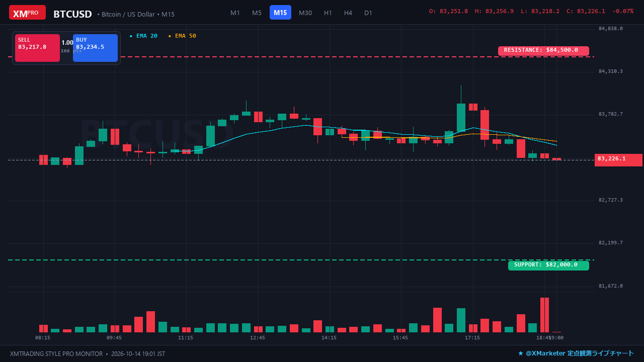Click the RESISTANCE: $84,500.0 label
644x362 pixels.
coord(544,50)
